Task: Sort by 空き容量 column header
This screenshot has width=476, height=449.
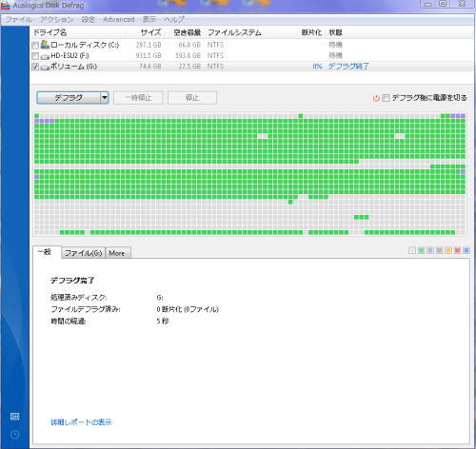Action: (188, 32)
